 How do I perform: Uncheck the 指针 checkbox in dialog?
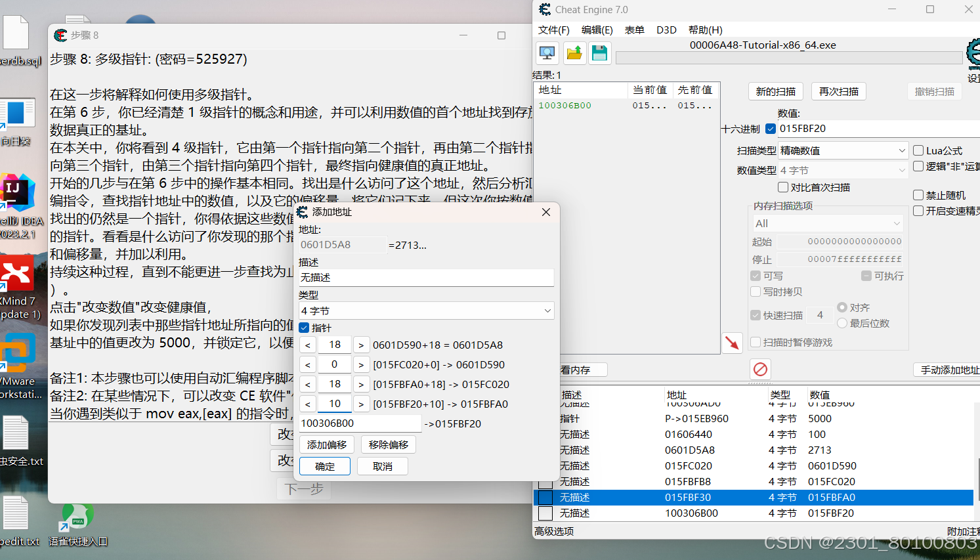point(304,328)
